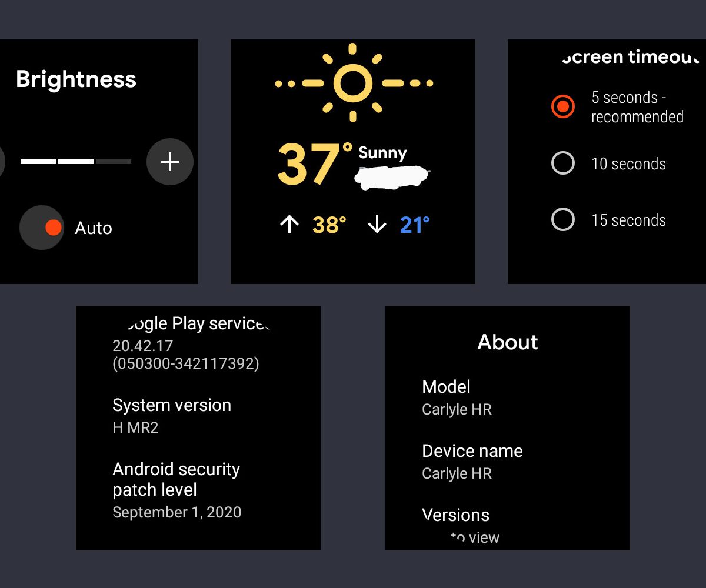Viewport: 706px width, 588px height.
Task: Tap the brightness decrease button at left edge
Action: click(2, 162)
